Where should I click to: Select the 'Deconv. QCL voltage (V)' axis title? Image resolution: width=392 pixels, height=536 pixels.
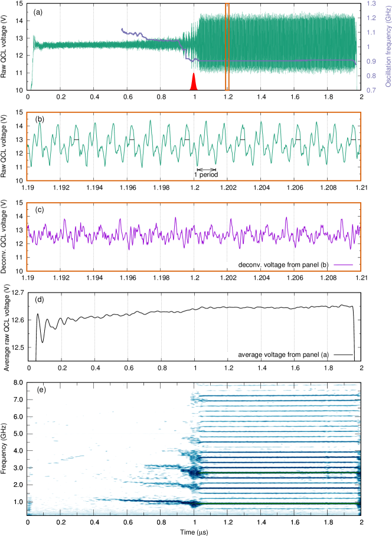pyautogui.click(x=4, y=237)
